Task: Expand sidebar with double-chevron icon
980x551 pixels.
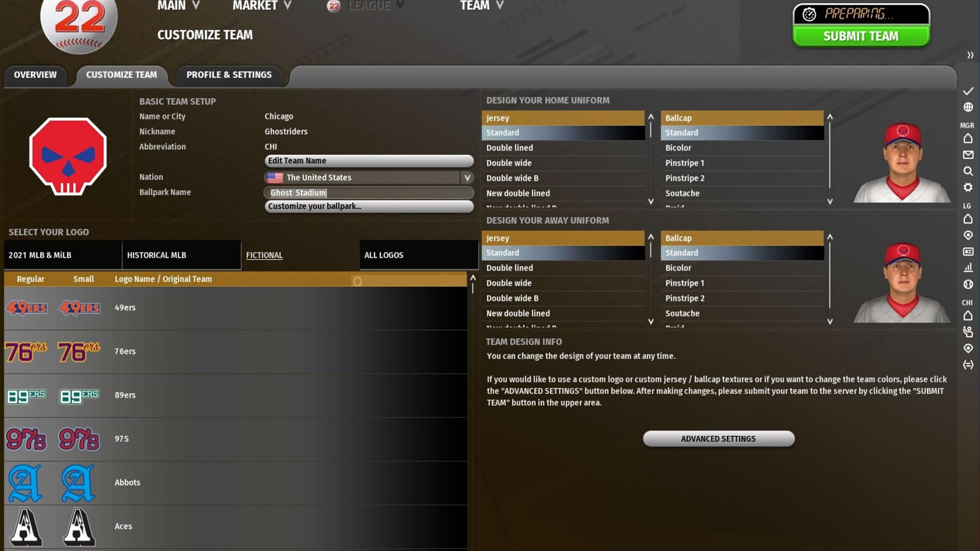Action: click(x=970, y=55)
